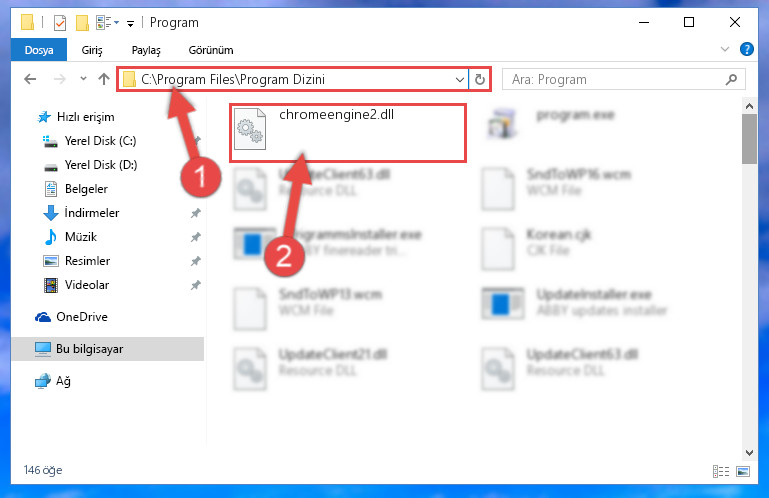Viewport: 769px width, 498px height.
Task: Expand the recent locations dropdown
Action: click(x=83, y=79)
